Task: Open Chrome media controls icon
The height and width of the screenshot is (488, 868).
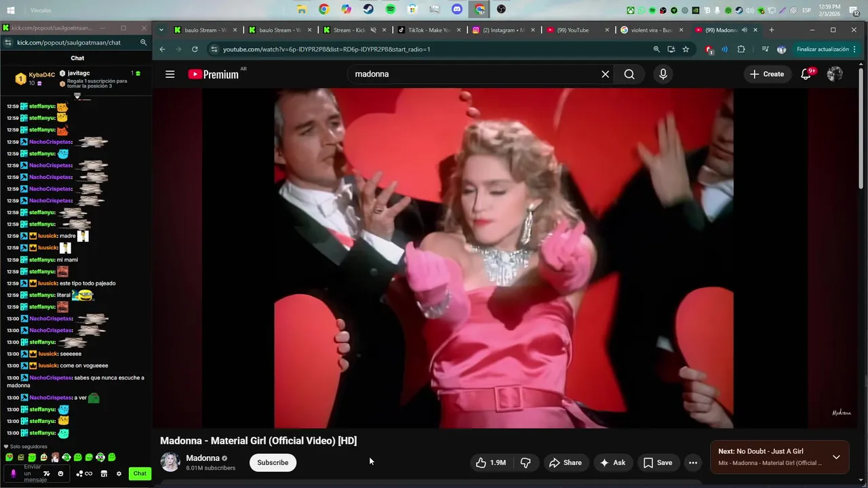Action: [x=765, y=49]
